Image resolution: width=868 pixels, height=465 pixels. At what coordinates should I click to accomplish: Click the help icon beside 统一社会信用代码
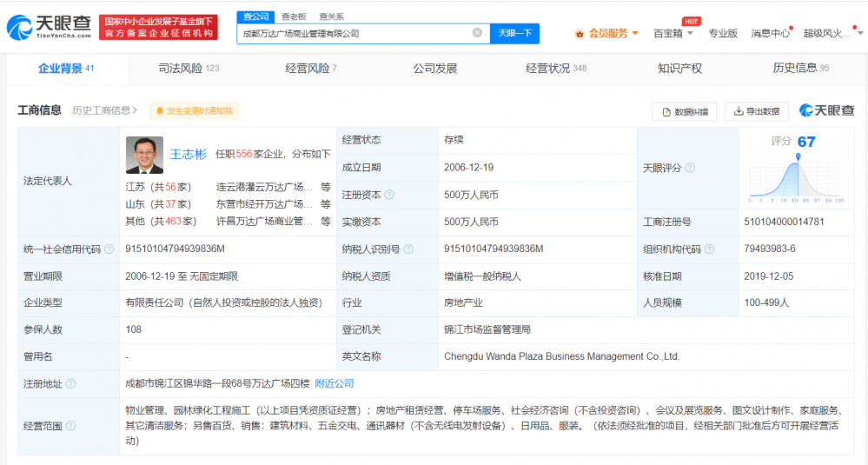coord(109,249)
